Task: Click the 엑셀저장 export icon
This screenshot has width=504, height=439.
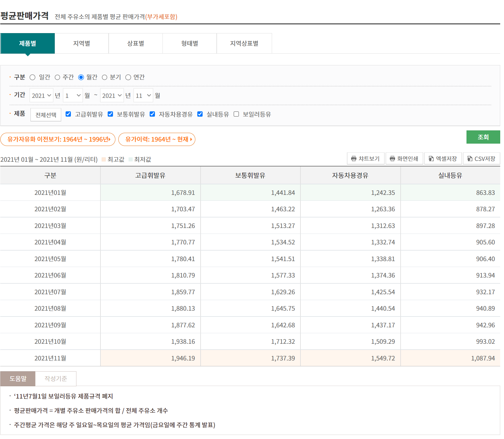Action: (x=431, y=159)
